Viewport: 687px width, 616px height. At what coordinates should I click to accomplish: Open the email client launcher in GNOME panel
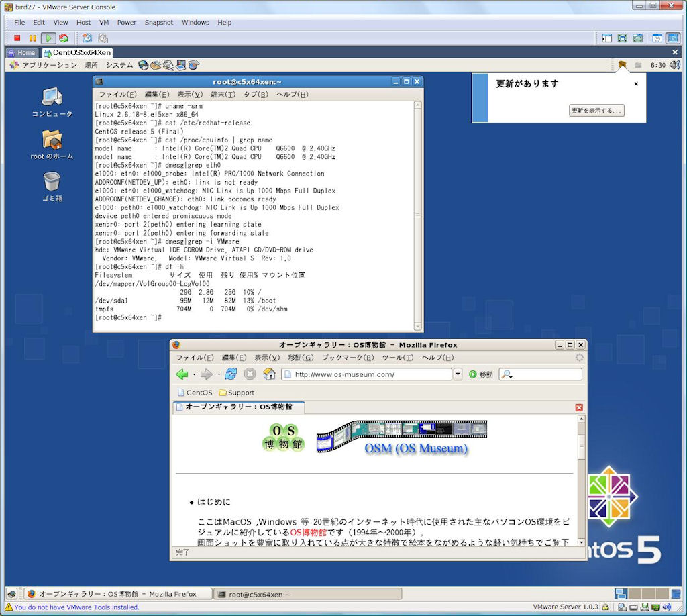click(156, 65)
